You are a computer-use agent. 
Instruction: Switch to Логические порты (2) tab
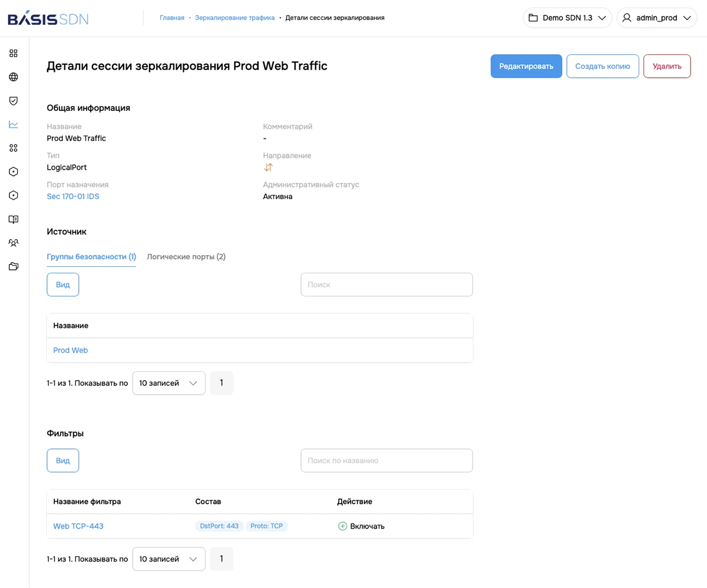[186, 257]
